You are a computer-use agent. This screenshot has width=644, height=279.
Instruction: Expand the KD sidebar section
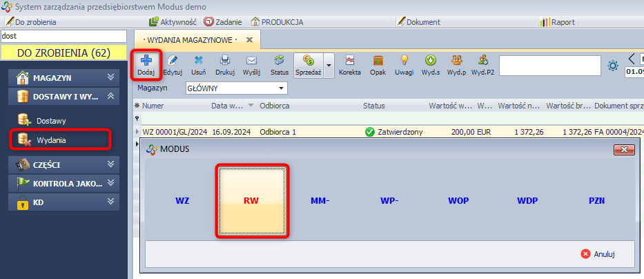pos(64,202)
